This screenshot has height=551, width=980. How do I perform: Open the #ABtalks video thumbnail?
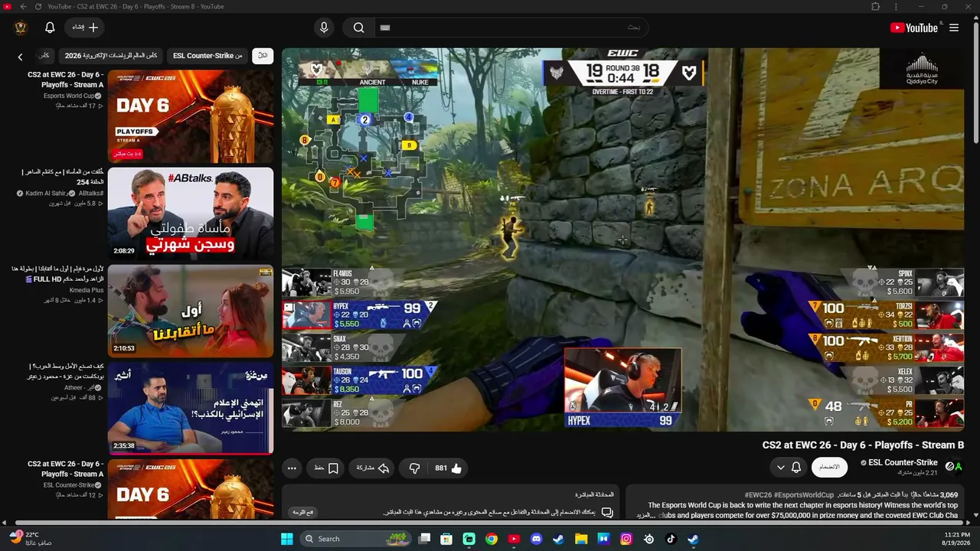click(191, 214)
